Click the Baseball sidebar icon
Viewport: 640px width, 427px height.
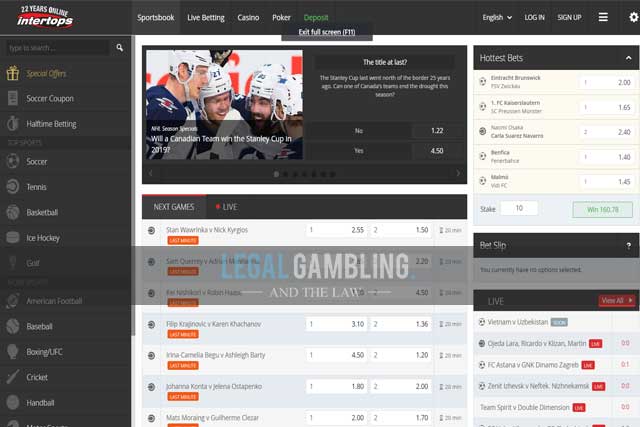tap(13, 326)
